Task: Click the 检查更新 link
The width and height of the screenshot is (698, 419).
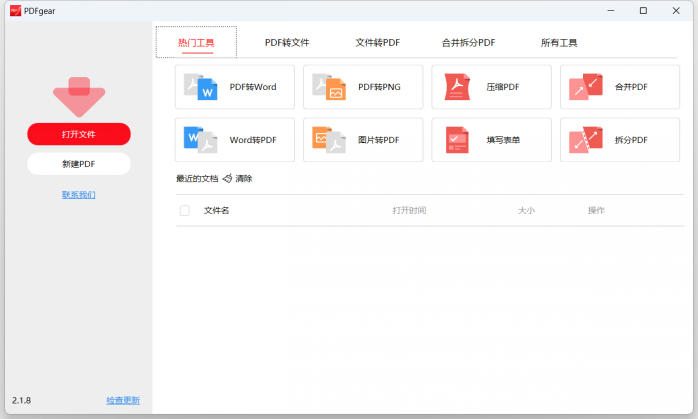Action: 123,400
